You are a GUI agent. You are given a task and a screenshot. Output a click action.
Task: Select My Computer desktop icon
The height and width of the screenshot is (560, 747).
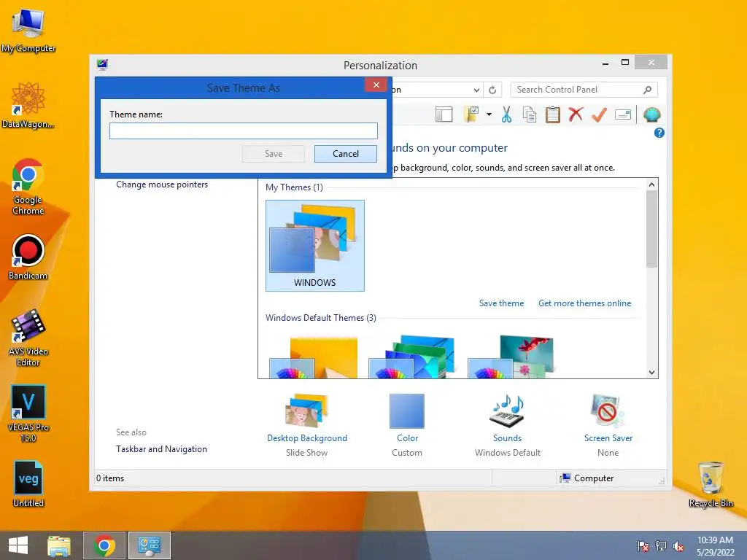[x=28, y=31]
